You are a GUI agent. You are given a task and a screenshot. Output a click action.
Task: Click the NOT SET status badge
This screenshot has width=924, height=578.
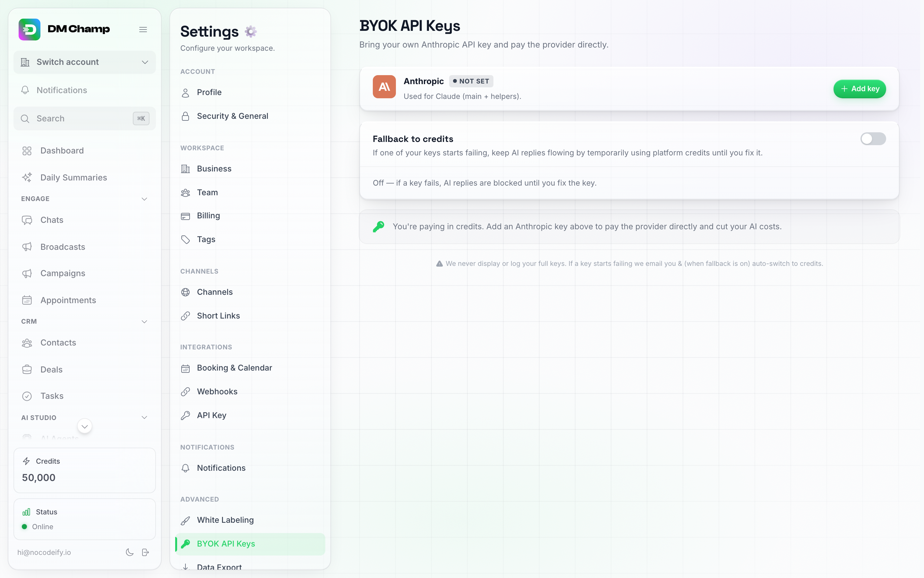click(x=471, y=81)
